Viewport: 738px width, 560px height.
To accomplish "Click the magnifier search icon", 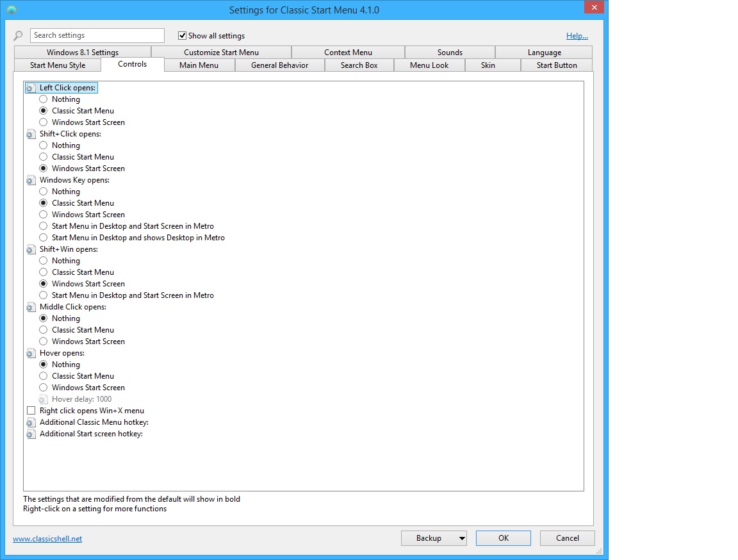I will [x=19, y=35].
